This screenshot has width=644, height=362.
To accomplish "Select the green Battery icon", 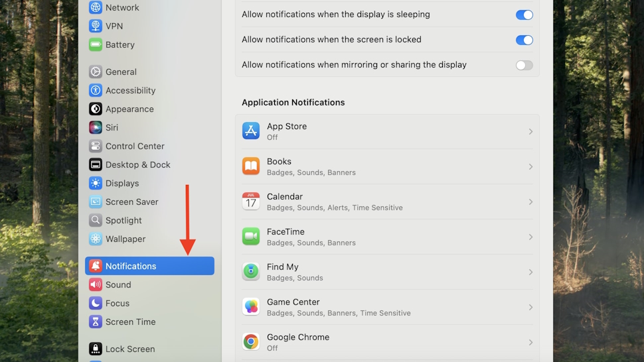I will pos(96,44).
